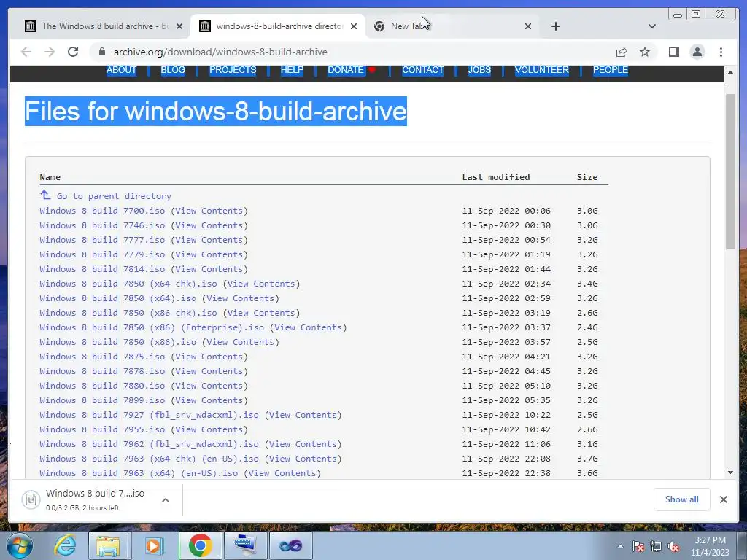Download build 7963 (x64 chk) (en-US).iso
This screenshot has width=747, height=560.
pos(149,459)
